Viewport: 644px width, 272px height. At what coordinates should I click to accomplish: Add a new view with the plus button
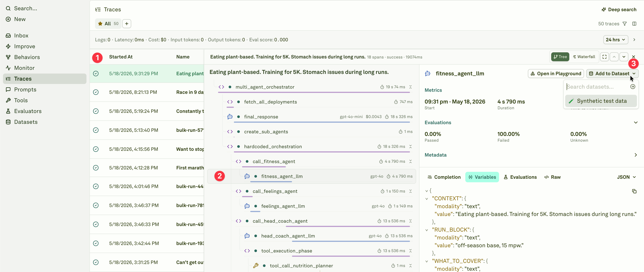tap(127, 23)
